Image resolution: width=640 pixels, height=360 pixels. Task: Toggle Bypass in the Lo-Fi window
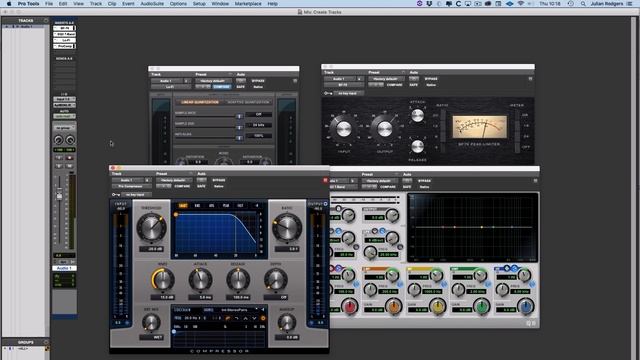click(x=258, y=81)
